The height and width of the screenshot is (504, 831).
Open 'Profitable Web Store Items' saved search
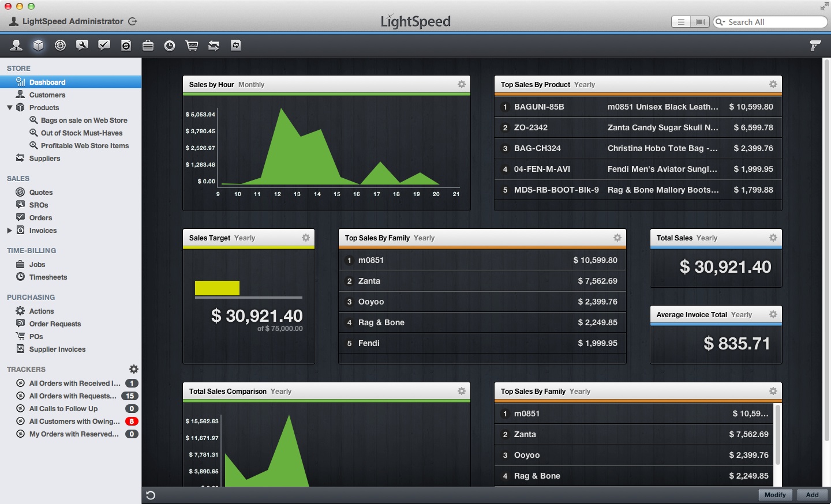click(70, 145)
